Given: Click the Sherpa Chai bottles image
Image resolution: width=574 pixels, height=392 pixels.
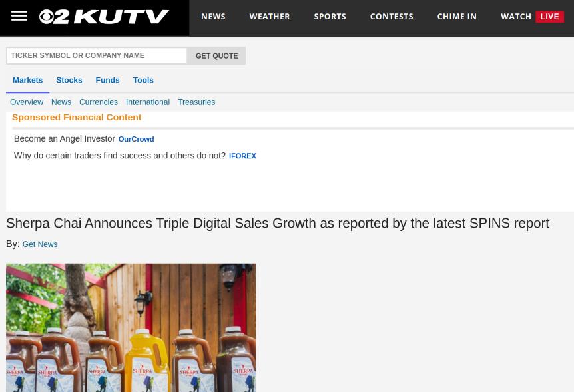Looking at the screenshot, I should click(x=131, y=327).
